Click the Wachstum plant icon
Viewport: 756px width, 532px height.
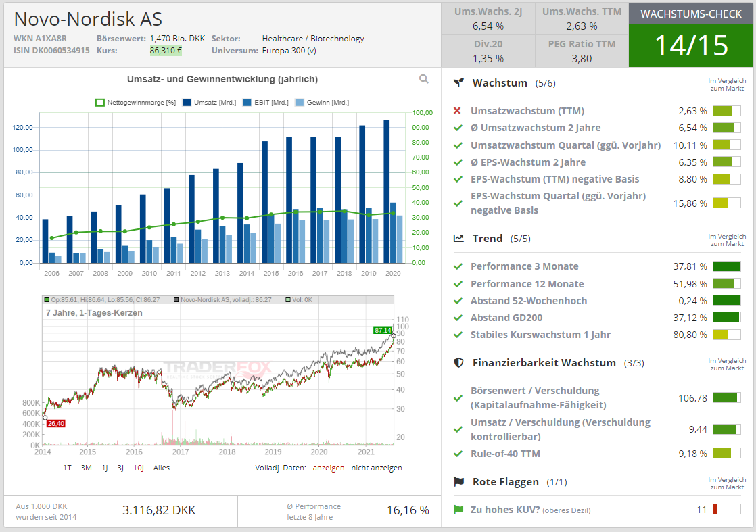[458, 83]
